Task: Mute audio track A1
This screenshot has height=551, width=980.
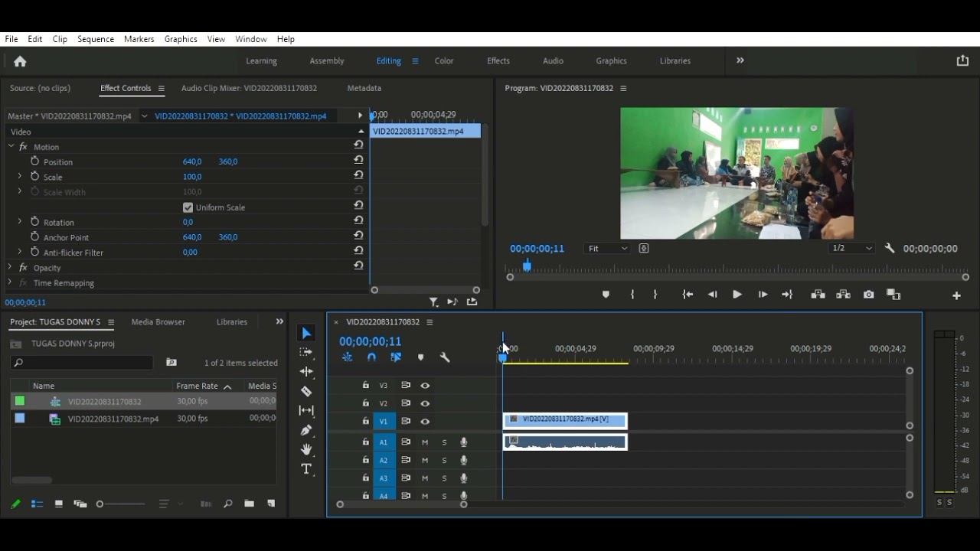Action: (x=425, y=442)
